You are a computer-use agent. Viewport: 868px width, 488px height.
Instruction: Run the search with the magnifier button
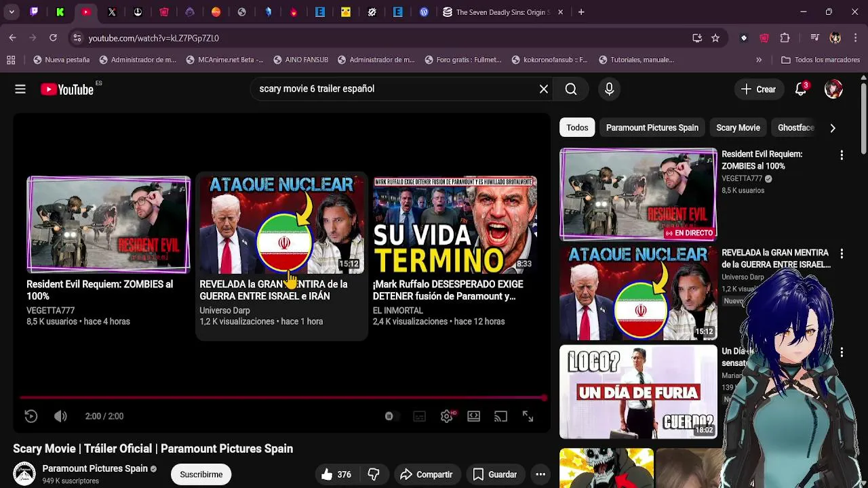pyautogui.click(x=571, y=89)
